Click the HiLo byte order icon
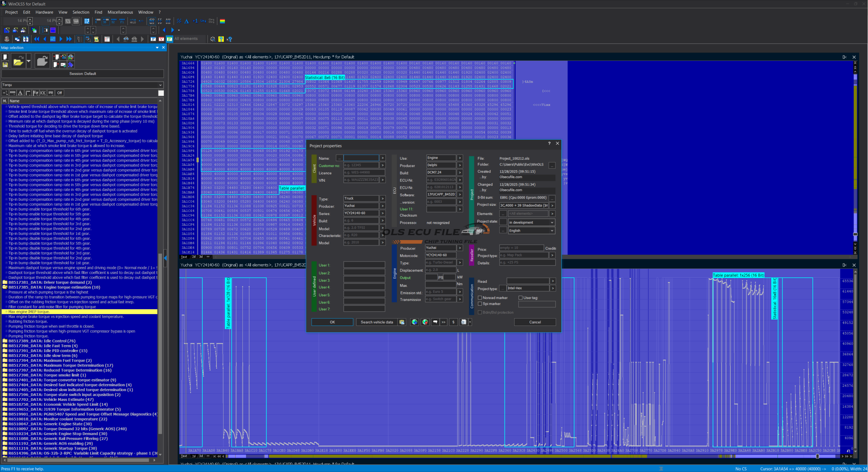This screenshot has height=472, width=868. pyautogui.click(x=133, y=21)
